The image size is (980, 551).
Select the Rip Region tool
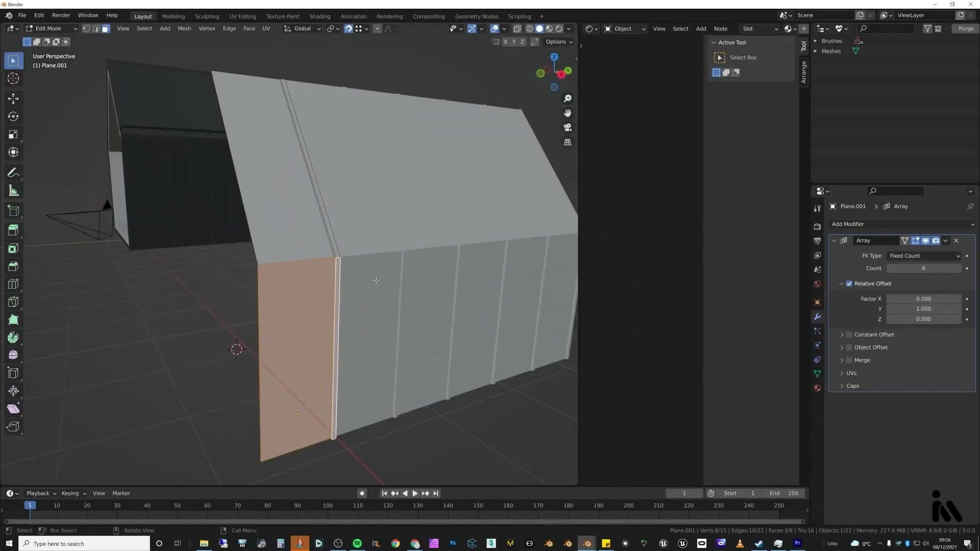tap(13, 427)
